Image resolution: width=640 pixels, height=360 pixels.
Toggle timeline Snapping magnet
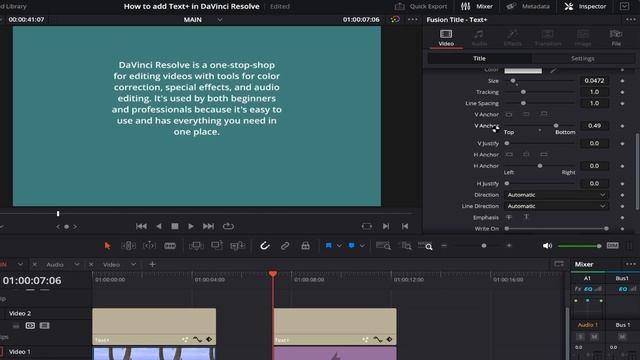[x=264, y=246]
